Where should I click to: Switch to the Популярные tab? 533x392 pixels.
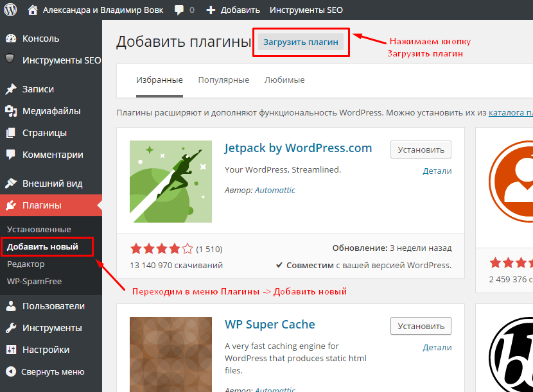tap(223, 80)
